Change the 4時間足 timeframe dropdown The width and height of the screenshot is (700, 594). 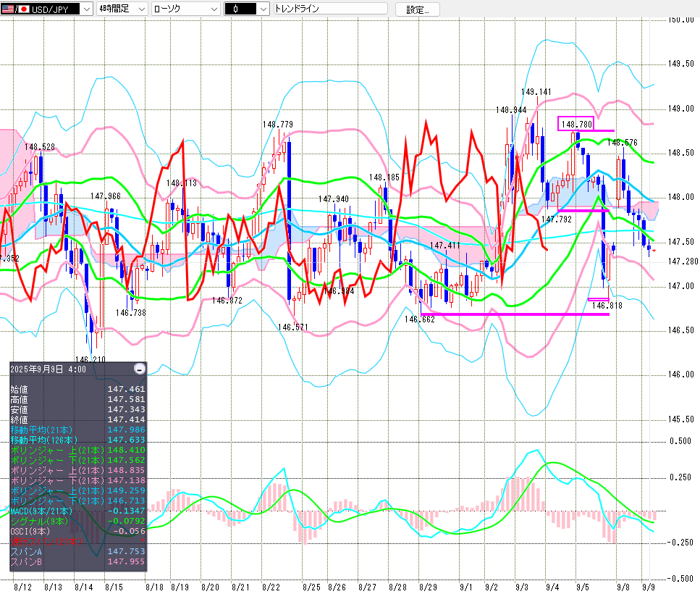[x=122, y=9]
